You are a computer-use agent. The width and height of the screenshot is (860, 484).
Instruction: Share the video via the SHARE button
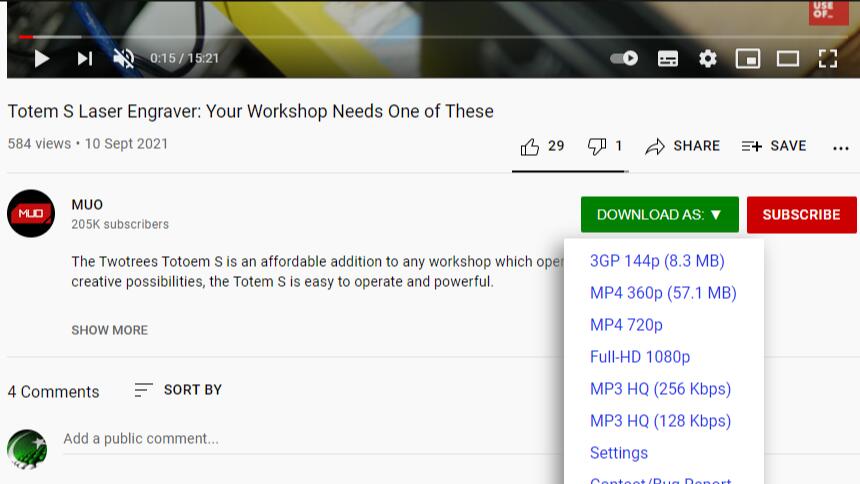[x=682, y=146]
